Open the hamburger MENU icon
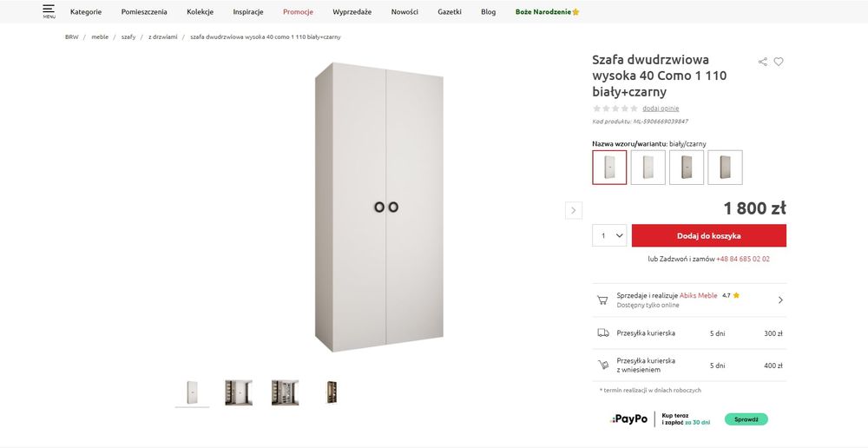Screen dimensions: 868x448 (x=49, y=11)
